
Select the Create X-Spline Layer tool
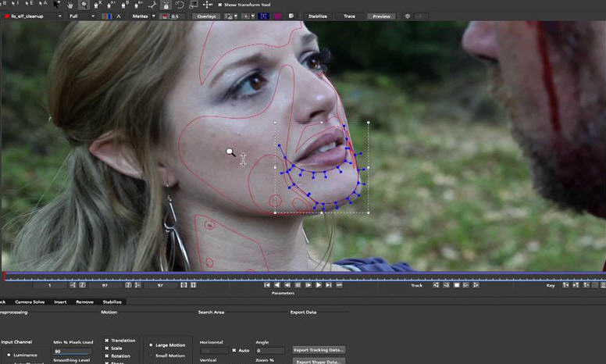pyautogui.click(x=97, y=5)
